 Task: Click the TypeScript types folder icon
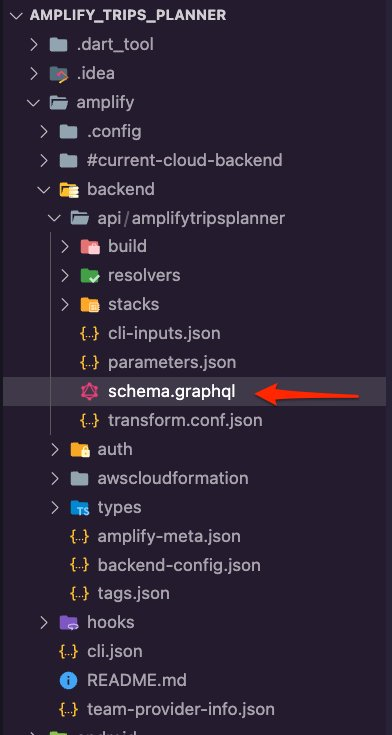[x=79, y=508]
